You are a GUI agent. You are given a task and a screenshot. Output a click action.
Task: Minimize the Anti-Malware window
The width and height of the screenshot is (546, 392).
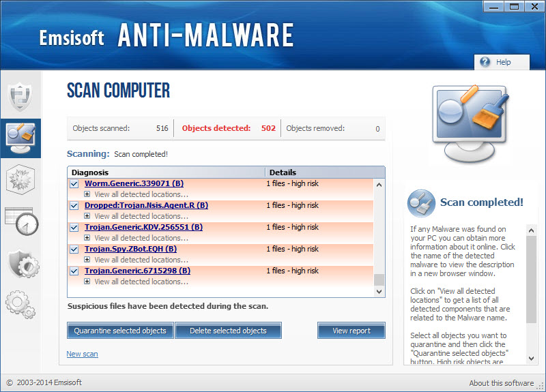pos(493,7)
